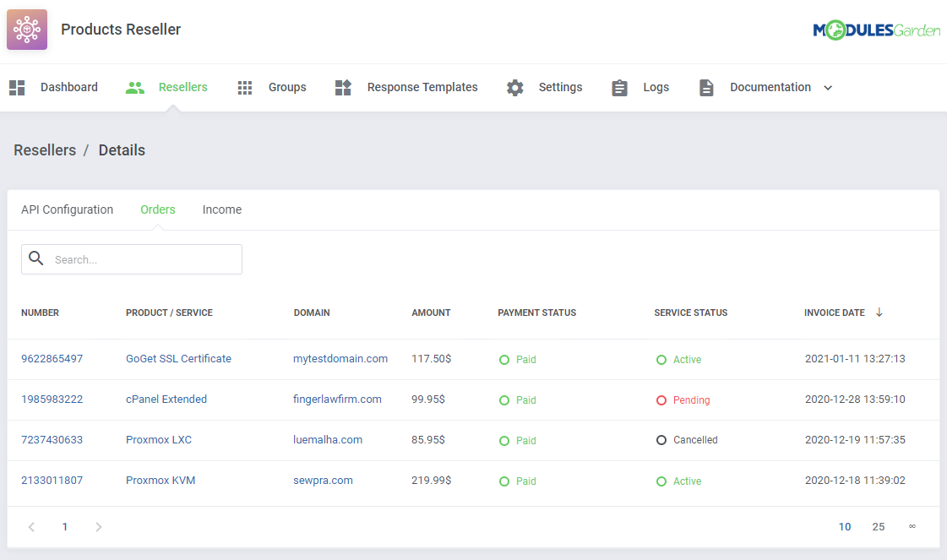This screenshot has height=560, width=947.
Task: Click the orders Search input field
Action: pyautogui.click(x=132, y=259)
